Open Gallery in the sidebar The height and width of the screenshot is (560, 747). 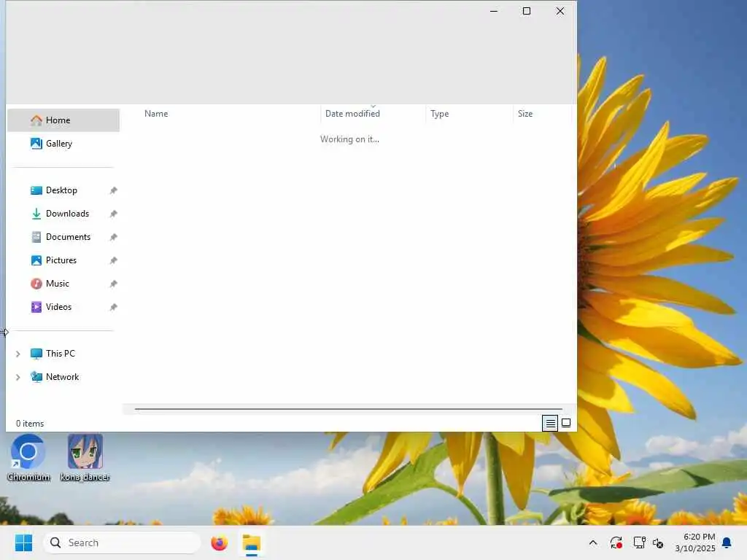coord(63,144)
